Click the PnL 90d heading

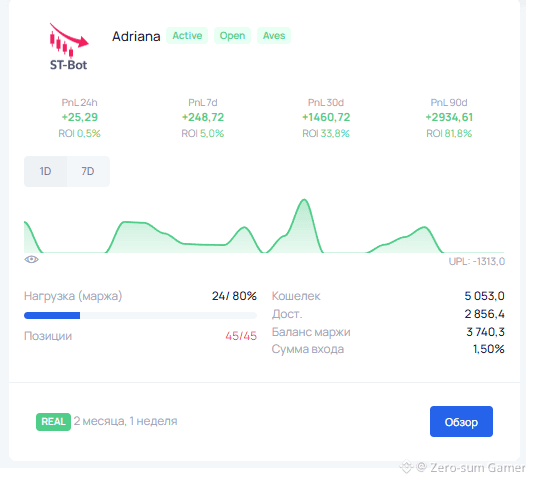[x=449, y=103]
